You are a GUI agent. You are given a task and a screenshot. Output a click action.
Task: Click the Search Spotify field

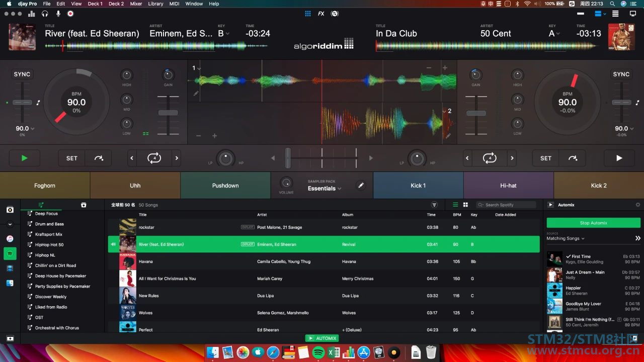click(x=506, y=205)
